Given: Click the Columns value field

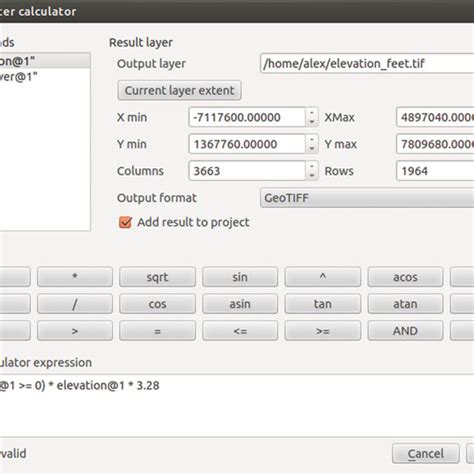Looking at the screenshot, I should pos(247,171).
